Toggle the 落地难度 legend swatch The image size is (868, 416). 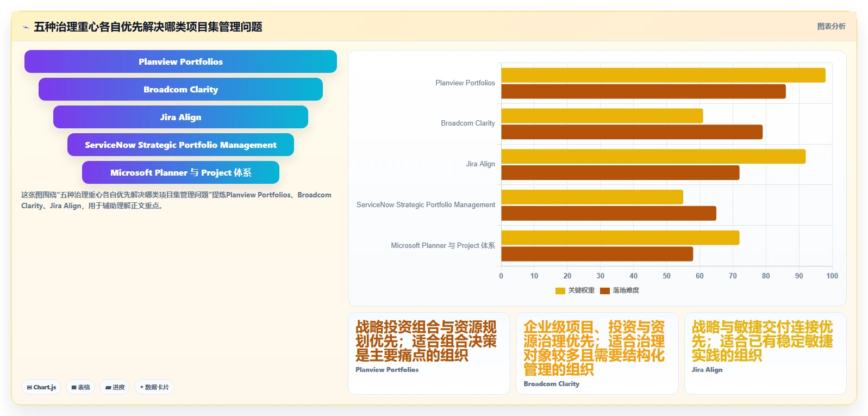605,291
